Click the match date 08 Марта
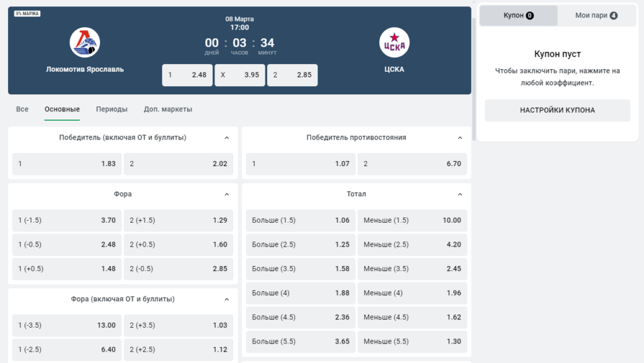This screenshot has width=644, height=363. [x=240, y=19]
